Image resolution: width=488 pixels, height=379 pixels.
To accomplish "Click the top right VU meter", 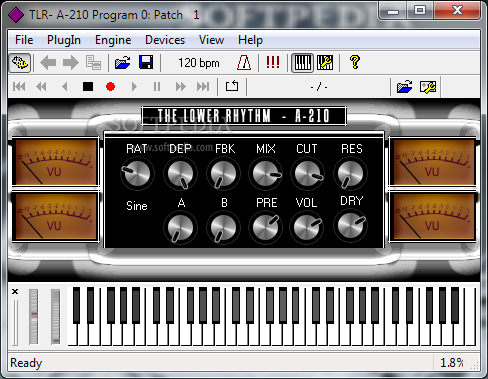I will [433, 162].
